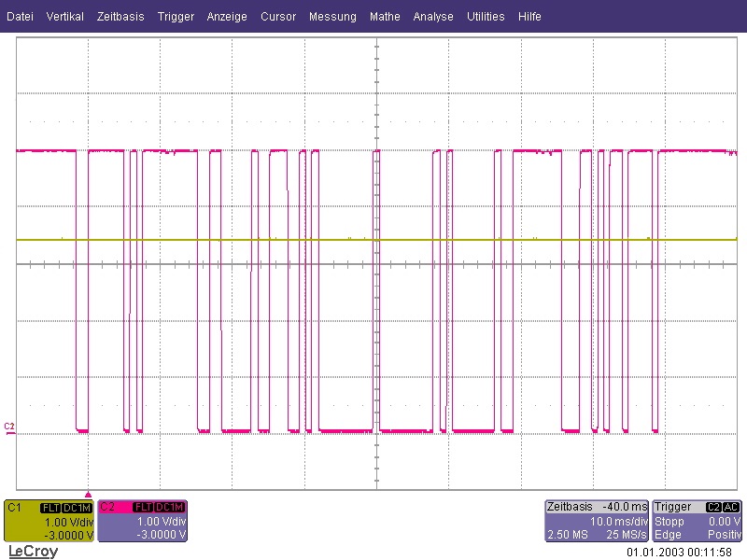This screenshot has height=560, width=747.
Task: Click the -3.0000 V offset in C2 box
Action: coord(162,535)
